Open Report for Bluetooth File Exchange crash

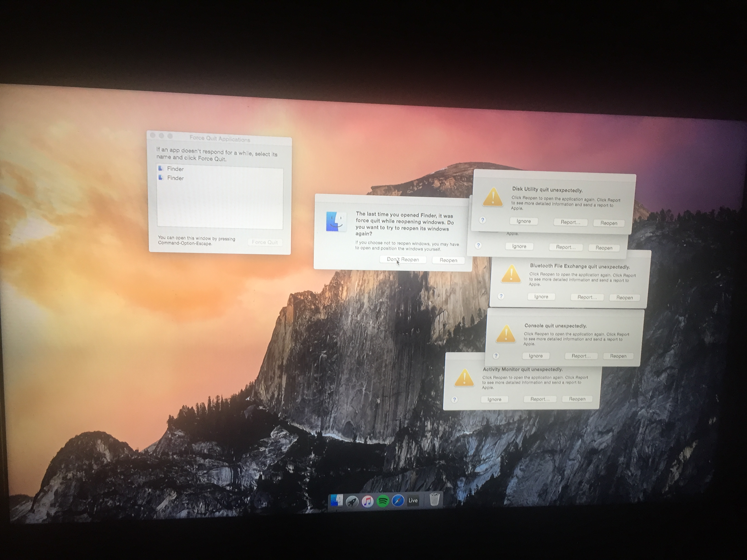tap(587, 297)
